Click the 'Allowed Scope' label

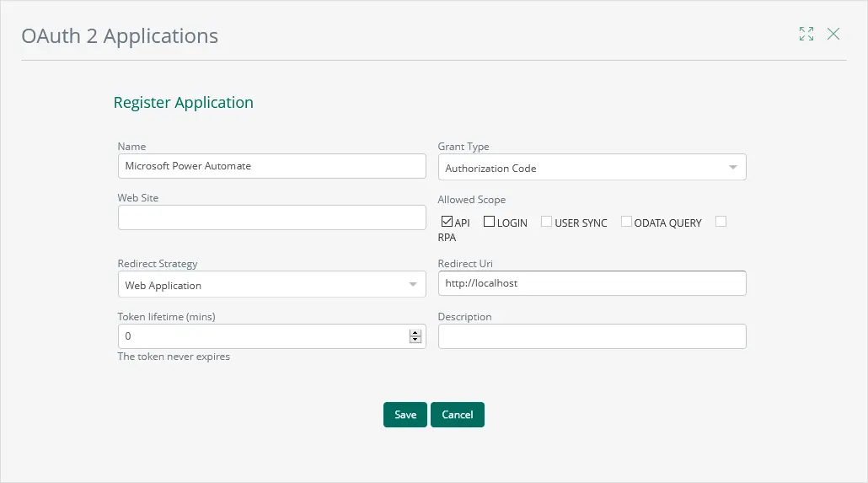click(x=472, y=200)
